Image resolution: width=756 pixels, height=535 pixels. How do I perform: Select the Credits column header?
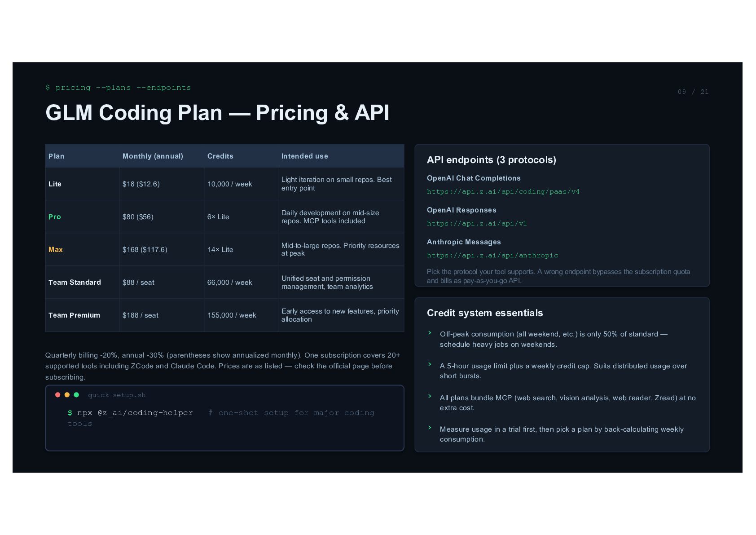[220, 156]
